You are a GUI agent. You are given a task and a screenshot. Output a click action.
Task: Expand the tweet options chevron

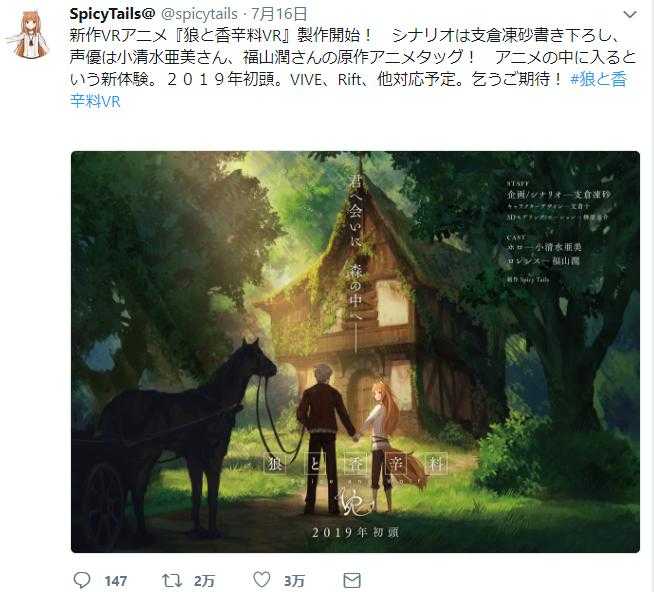tap(630, 15)
